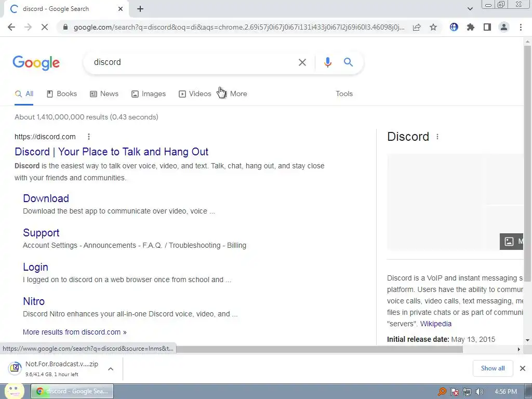Viewport: 532px width, 399px height.
Task: Select the Chrome taskbar button
Action: tap(72, 391)
